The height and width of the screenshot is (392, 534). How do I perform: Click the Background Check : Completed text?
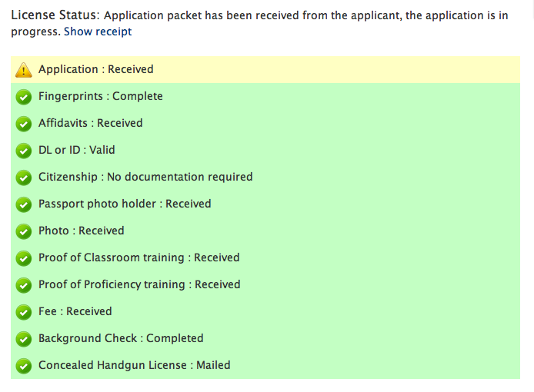[x=121, y=338]
